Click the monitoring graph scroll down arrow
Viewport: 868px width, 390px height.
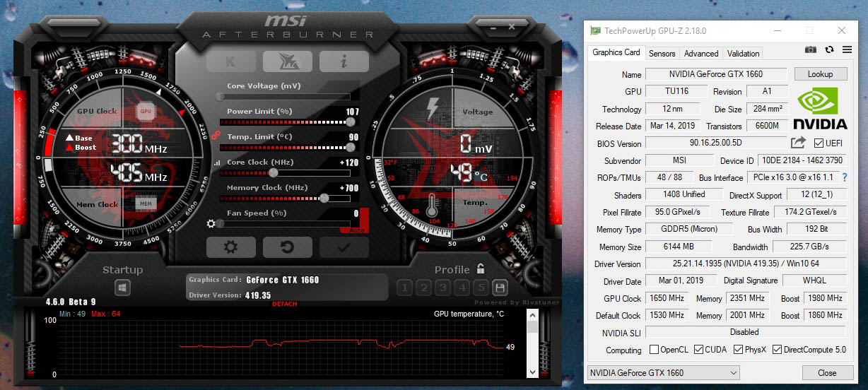(x=534, y=372)
